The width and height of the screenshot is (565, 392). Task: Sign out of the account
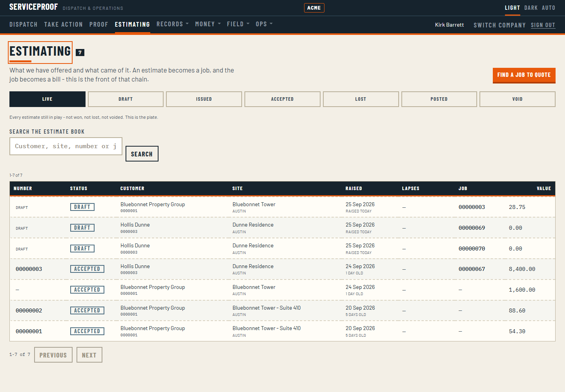(543, 25)
